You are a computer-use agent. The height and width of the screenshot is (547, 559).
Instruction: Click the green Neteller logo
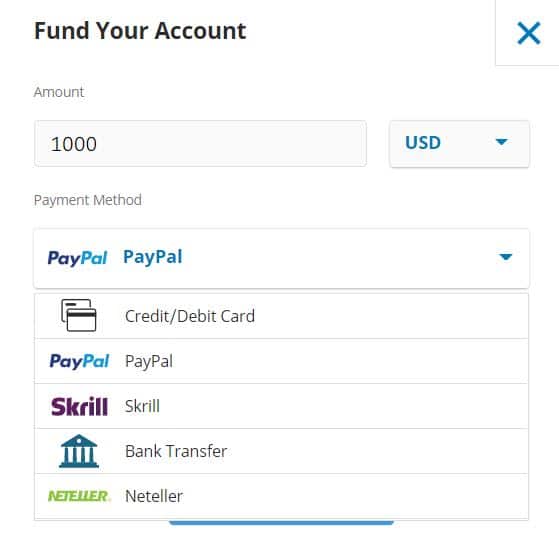point(79,496)
